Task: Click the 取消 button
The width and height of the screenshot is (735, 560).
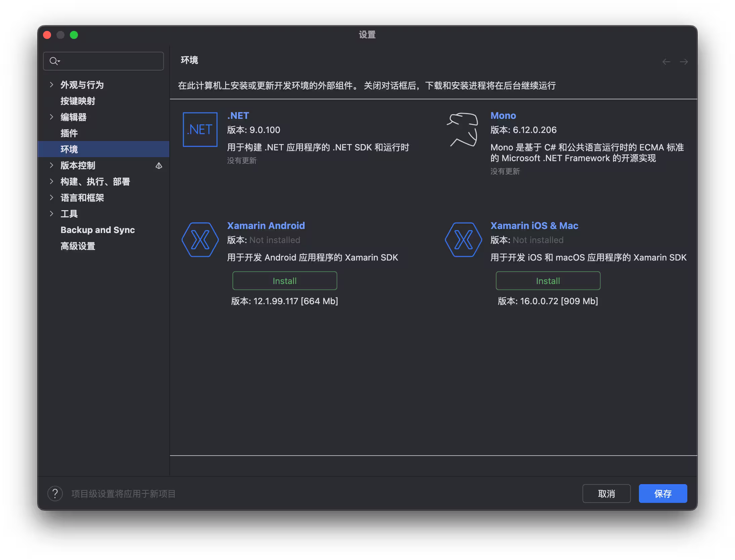Action: point(606,494)
